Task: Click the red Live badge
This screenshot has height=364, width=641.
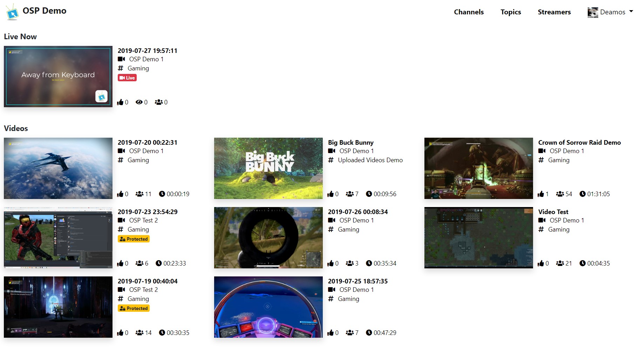Action: click(x=127, y=78)
